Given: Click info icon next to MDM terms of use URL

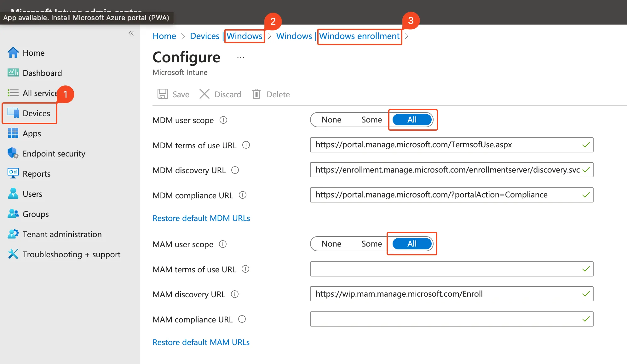Looking at the screenshot, I should (x=246, y=145).
